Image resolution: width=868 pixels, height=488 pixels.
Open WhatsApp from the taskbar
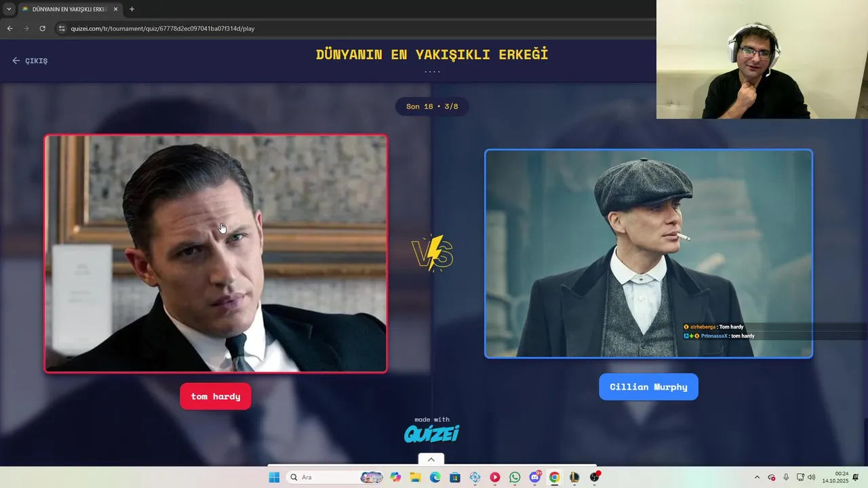coord(515,477)
